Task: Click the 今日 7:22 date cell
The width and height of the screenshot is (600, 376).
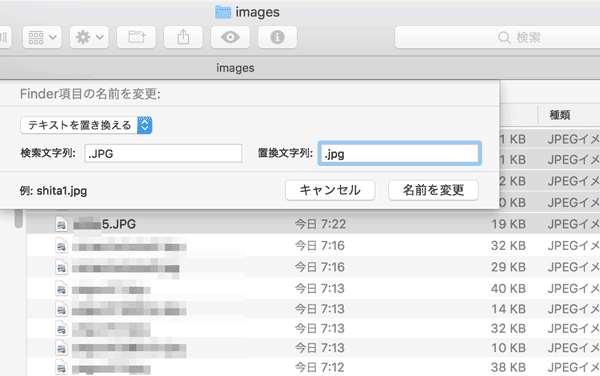Action: [320, 224]
